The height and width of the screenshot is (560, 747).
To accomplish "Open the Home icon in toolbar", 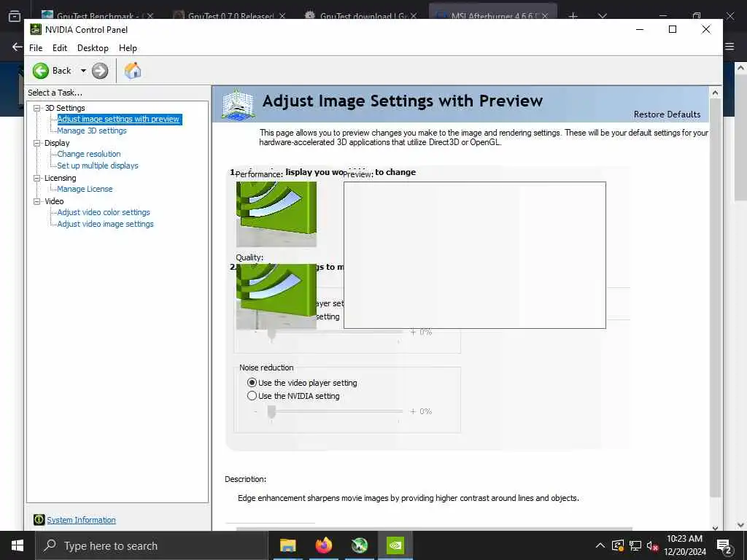I will (x=133, y=71).
